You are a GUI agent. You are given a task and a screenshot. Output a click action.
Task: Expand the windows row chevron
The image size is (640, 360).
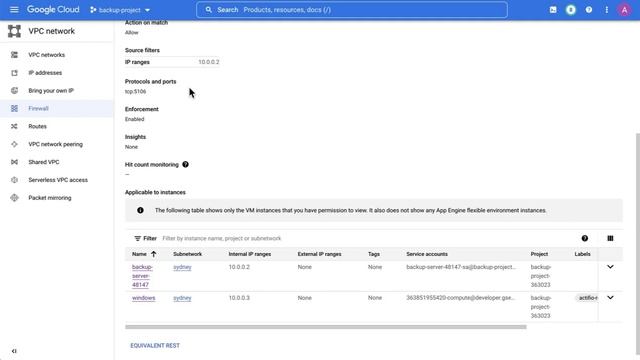pos(610,298)
